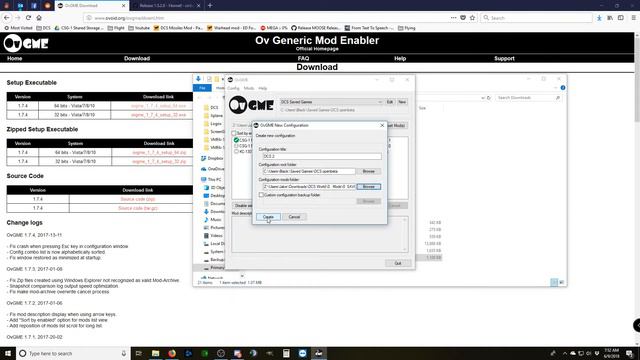Image resolution: width=640 pixels, height=360 pixels.
Task: Download the 32 bits setup exe link
Action: pyautogui.click(x=158, y=115)
